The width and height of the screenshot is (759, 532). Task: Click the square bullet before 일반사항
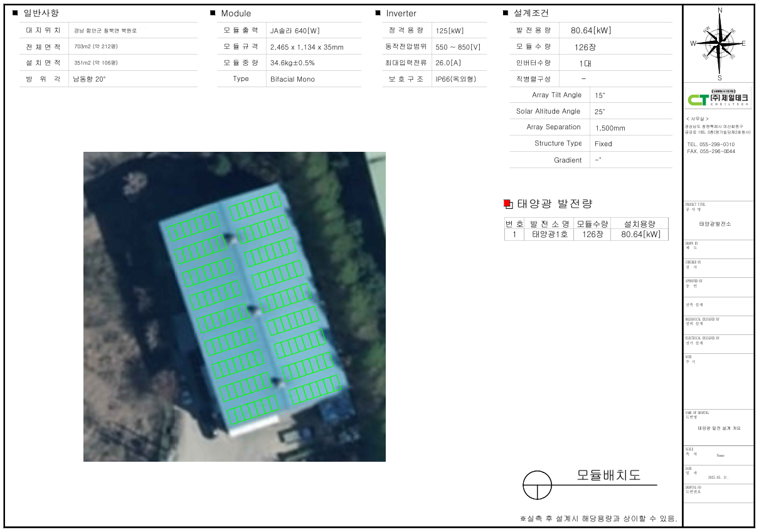pos(16,13)
